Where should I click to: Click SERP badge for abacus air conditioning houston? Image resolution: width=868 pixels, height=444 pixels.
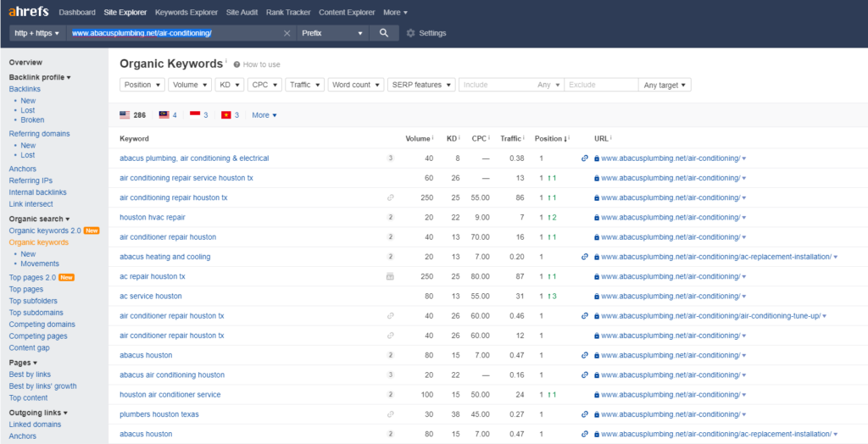(x=390, y=375)
